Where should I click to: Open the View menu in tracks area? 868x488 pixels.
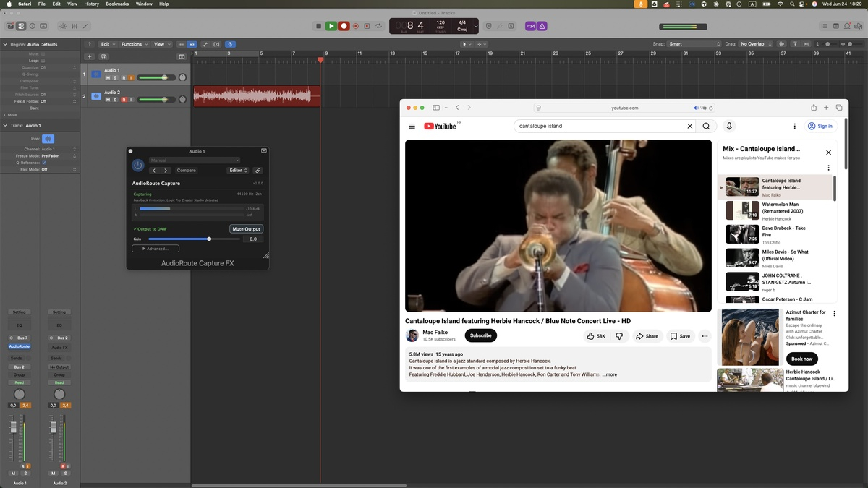click(x=161, y=44)
